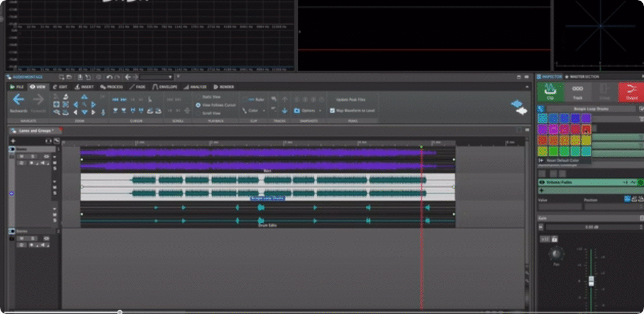644x314 pixels.
Task: Click the Pan knob
Action: coord(556,254)
